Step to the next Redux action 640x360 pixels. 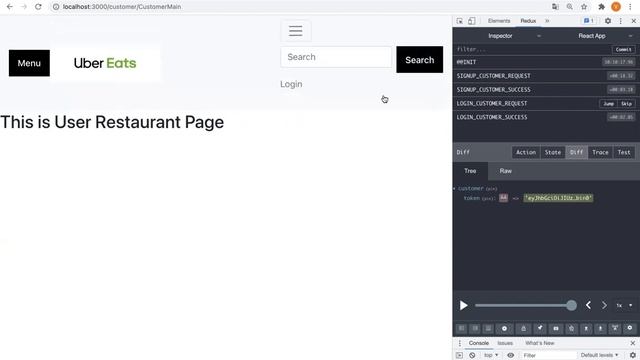[x=604, y=305]
